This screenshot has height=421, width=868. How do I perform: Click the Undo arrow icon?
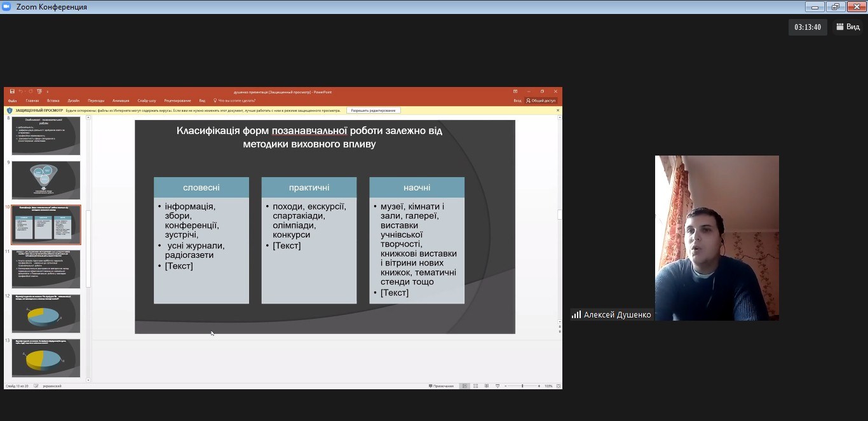coord(21,91)
